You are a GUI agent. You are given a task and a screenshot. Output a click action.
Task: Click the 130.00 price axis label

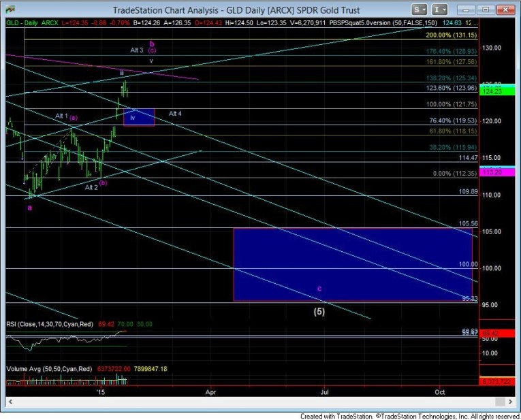[492, 48]
